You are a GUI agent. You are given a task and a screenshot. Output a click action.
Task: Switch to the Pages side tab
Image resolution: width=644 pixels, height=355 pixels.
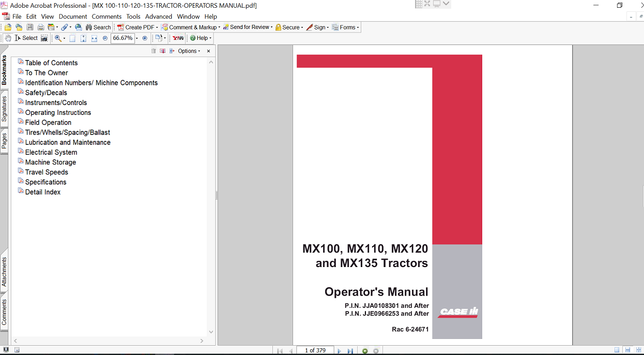pyautogui.click(x=4, y=141)
